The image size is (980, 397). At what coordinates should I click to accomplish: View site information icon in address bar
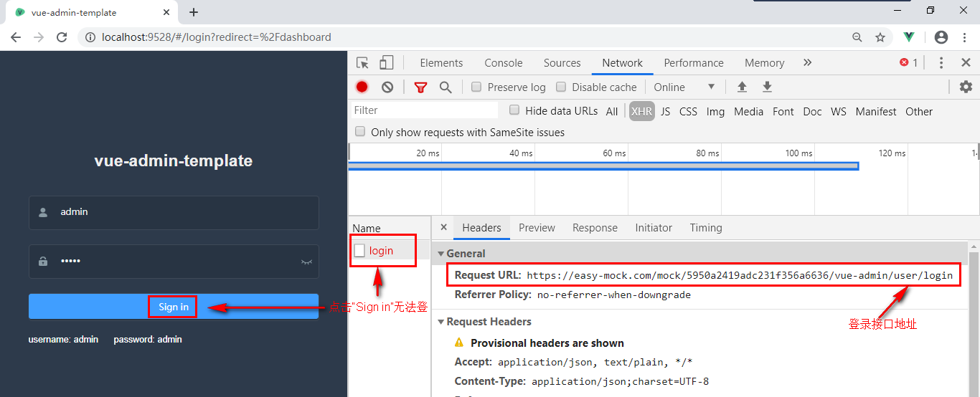[x=90, y=37]
